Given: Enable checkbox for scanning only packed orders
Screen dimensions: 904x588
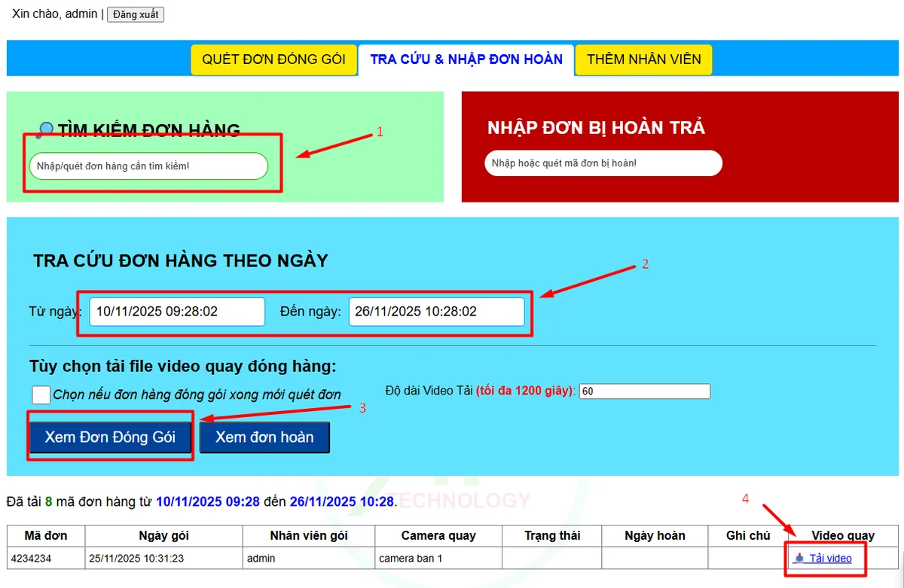Looking at the screenshot, I should [x=41, y=394].
